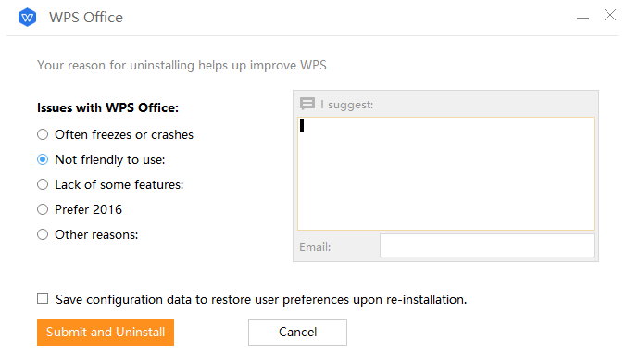Choose 'Not friendly to use' option

pos(43,159)
